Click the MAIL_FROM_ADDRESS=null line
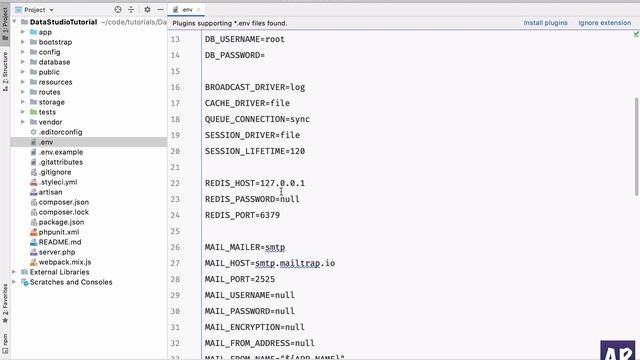640x360 pixels. pyautogui.click(x=260, y=343)
